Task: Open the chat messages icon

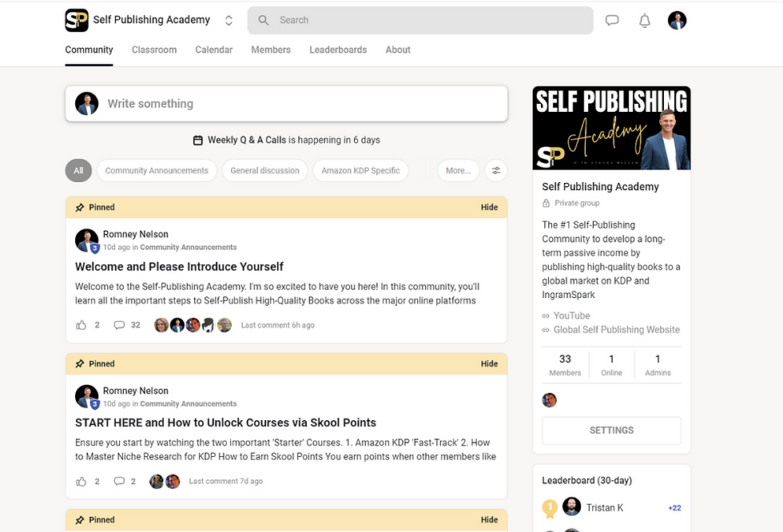Action: click(x=612, y=21)
